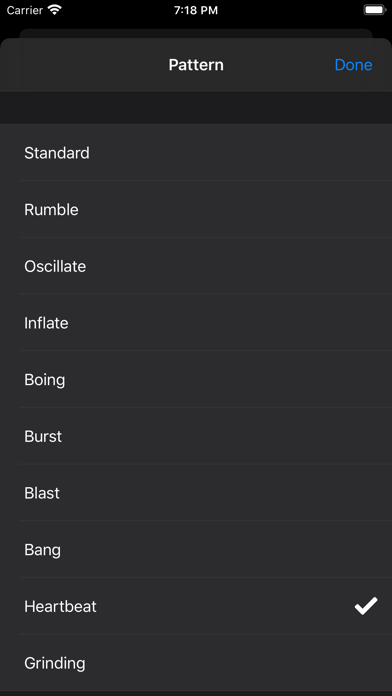Click the Pattern title header
This screenshot has height=696, width=392.
pos(196,65)
